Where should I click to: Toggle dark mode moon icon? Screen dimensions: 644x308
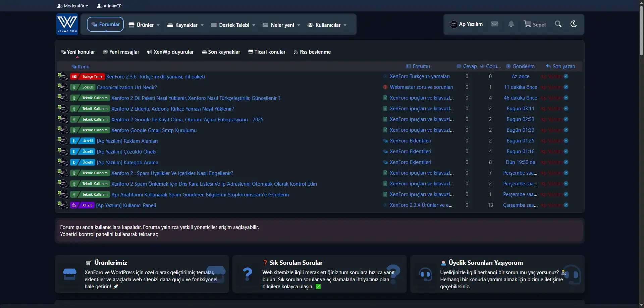574,24
